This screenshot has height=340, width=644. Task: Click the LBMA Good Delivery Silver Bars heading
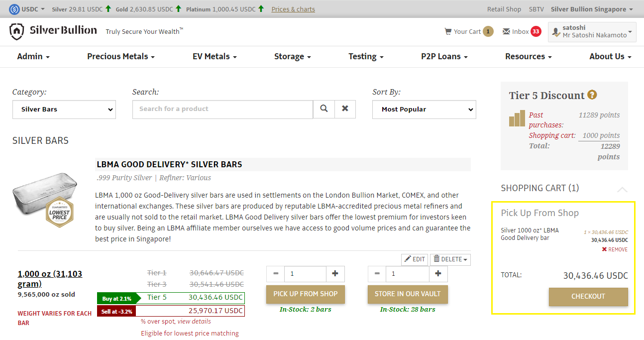[170, 164]
